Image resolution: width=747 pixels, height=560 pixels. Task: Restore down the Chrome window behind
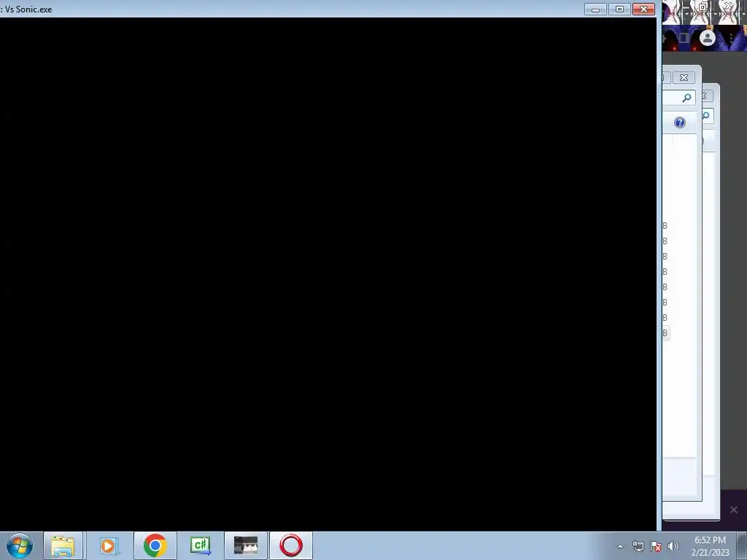703,7
